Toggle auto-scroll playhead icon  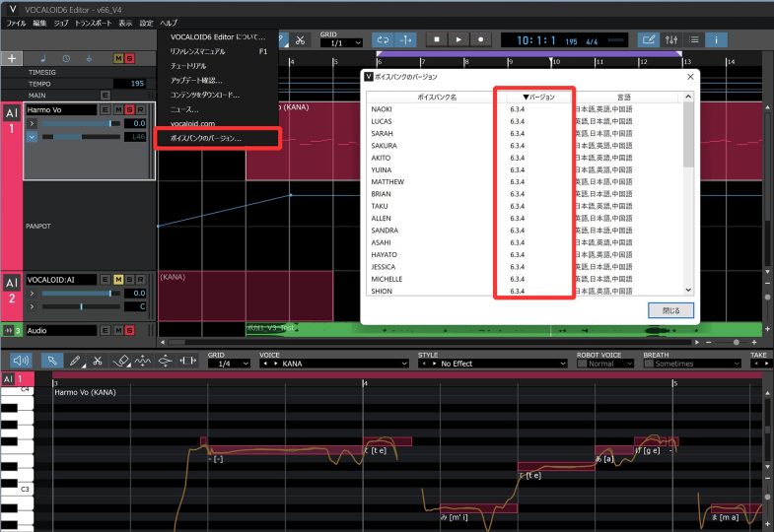(406, 40)
